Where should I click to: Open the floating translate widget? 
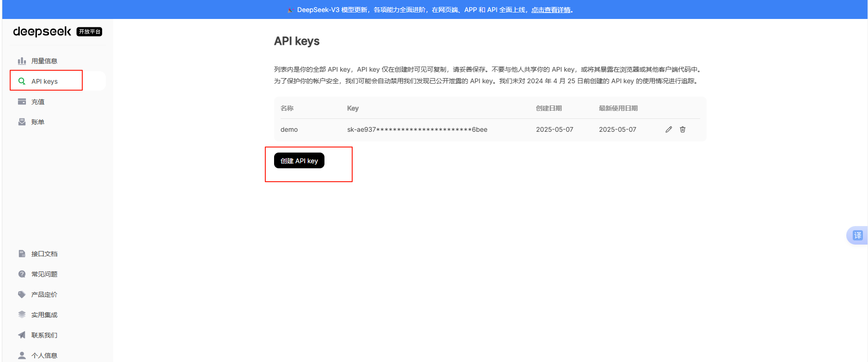[857, 235]
